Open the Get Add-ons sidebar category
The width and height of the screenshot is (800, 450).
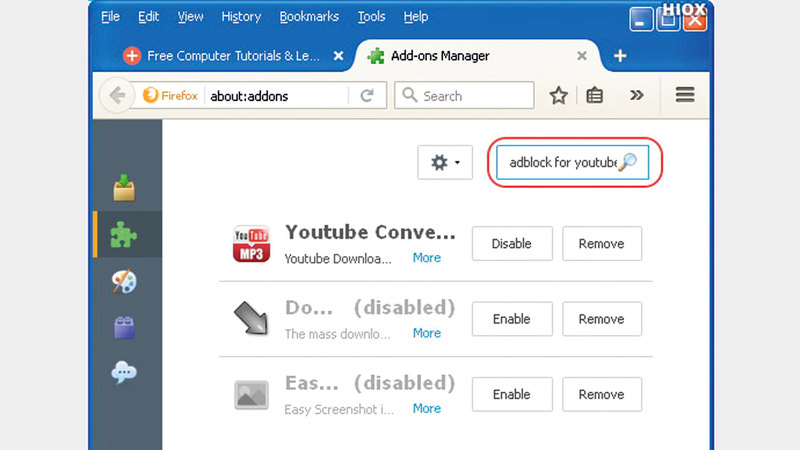[x=125, y=188]
